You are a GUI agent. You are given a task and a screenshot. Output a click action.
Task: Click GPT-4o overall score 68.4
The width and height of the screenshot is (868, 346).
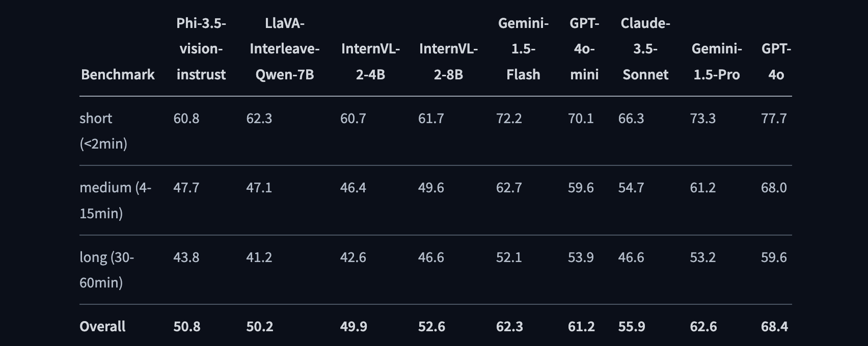coord(774,326)
